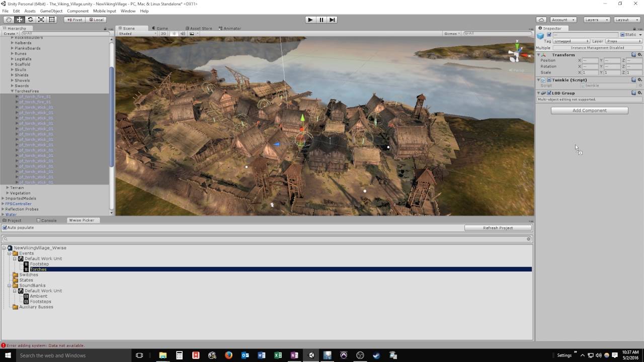Toggle scene effects image icon
644x362 pixels.
[192, 34]
